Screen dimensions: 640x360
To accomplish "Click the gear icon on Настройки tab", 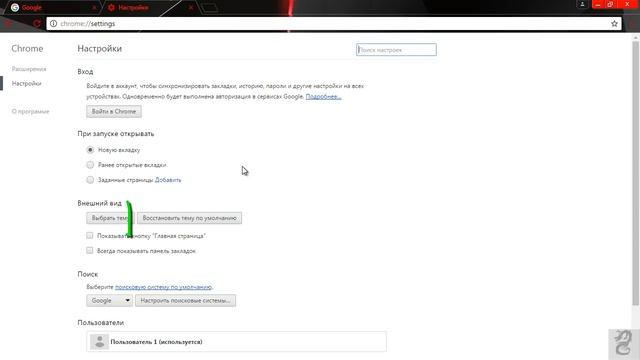I will point(111,7).
